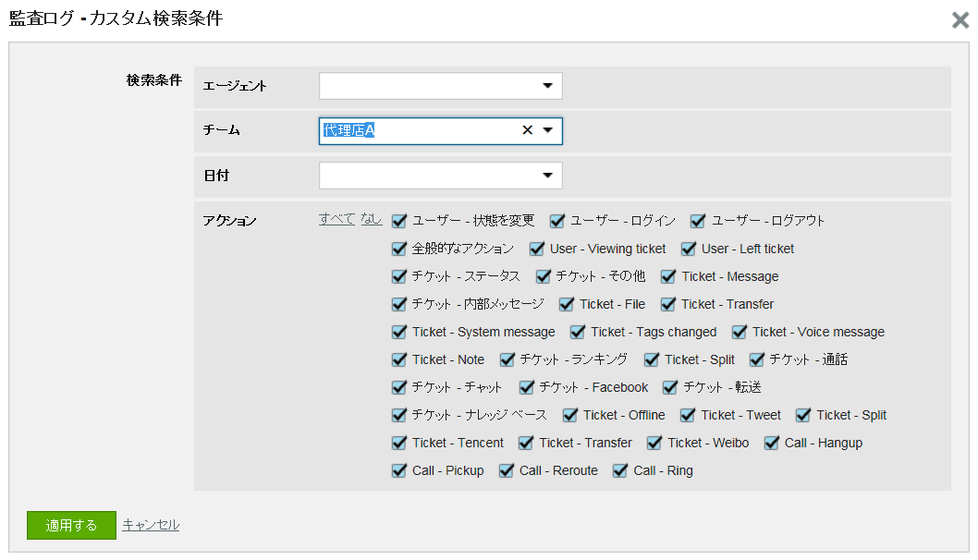Expand the チーム dropdown arrow
This screenshot has width=978, height=560.
[547, 130]
